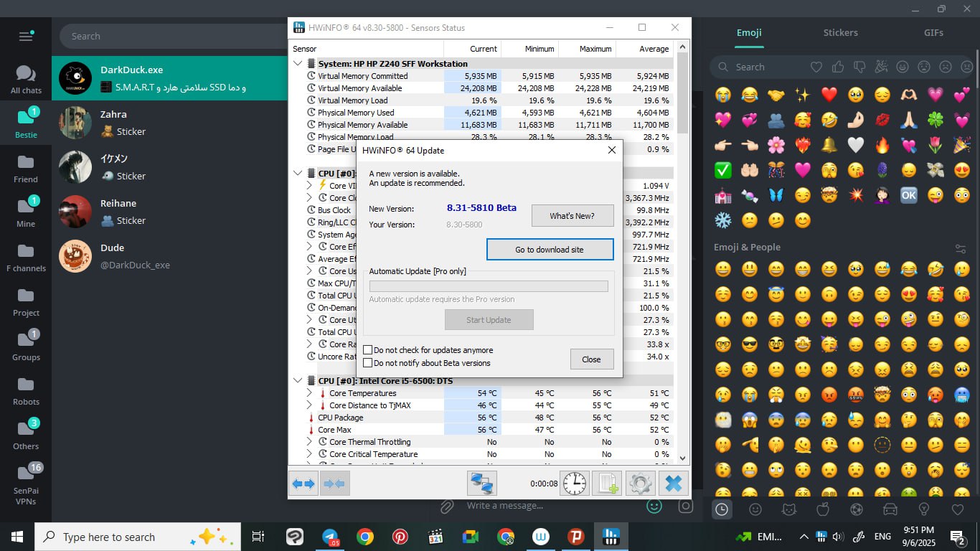Open HWiNFO remote network connection icon
980x551 pixels.
click(x=481, y=484)
